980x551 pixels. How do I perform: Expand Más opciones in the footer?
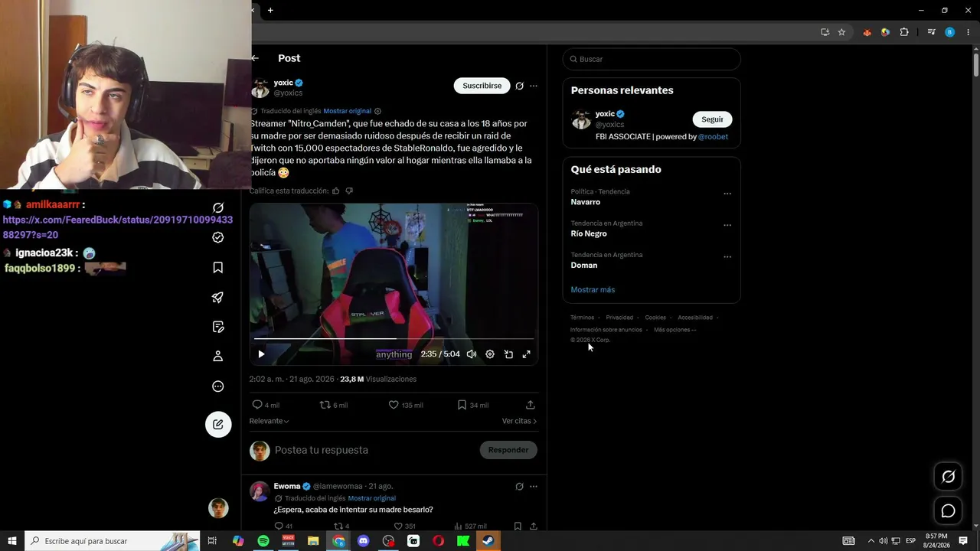point(675,330)
